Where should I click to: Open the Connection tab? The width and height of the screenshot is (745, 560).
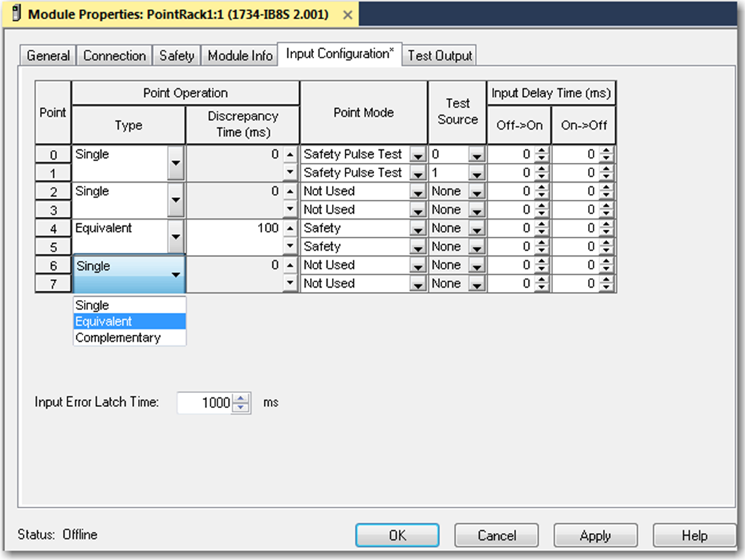[x=114, y=56]
